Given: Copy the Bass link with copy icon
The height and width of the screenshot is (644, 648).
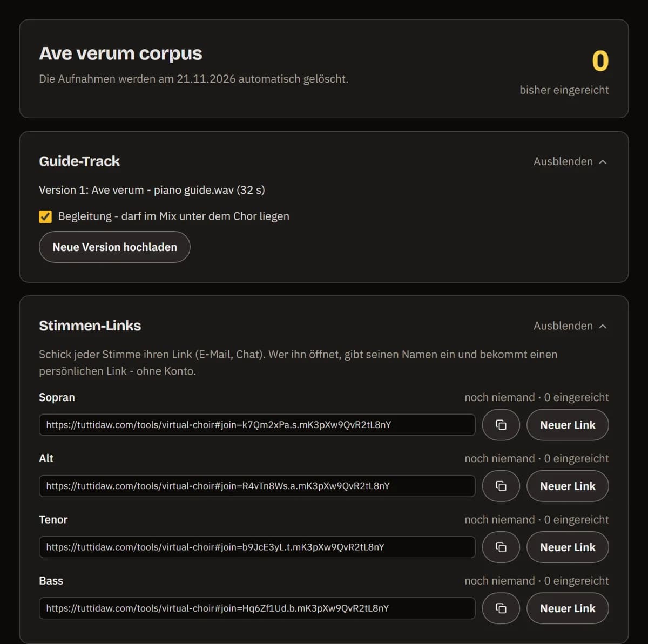Looking at the screenshot, I should (x=501, y=608).
